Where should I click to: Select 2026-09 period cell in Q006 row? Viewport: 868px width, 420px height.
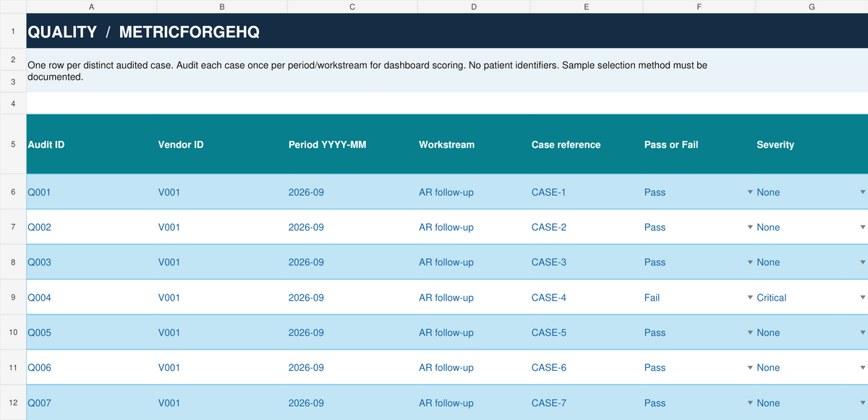click(x=352, y=367)
